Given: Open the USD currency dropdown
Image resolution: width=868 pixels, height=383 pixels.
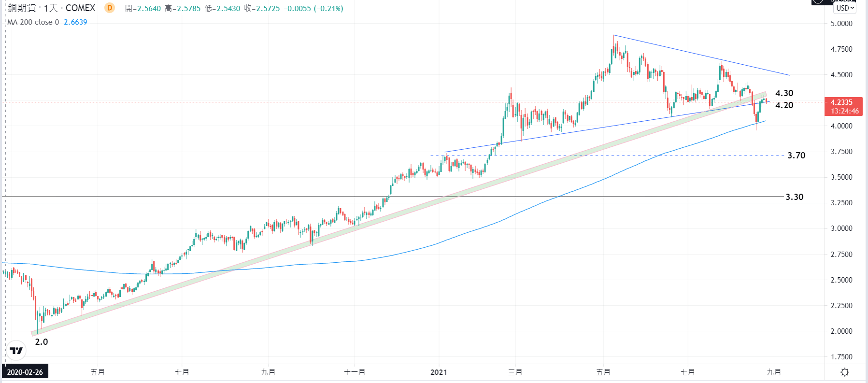Looking at the screenshot, I should (x=845, y=8).
